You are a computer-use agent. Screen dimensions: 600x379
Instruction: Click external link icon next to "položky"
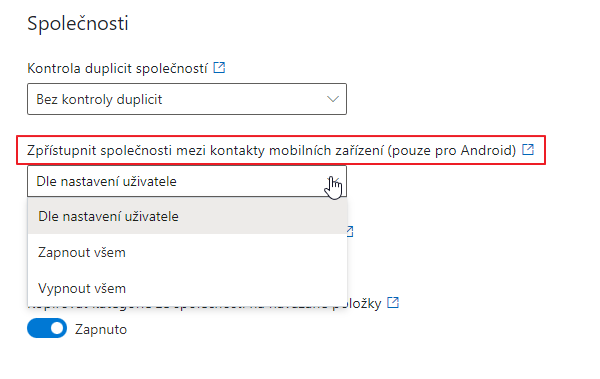[393, 302]
